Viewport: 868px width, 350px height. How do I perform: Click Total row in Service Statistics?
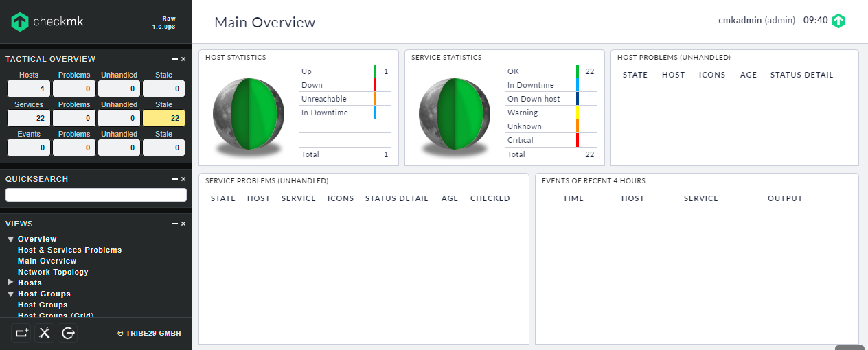point(551,154)
